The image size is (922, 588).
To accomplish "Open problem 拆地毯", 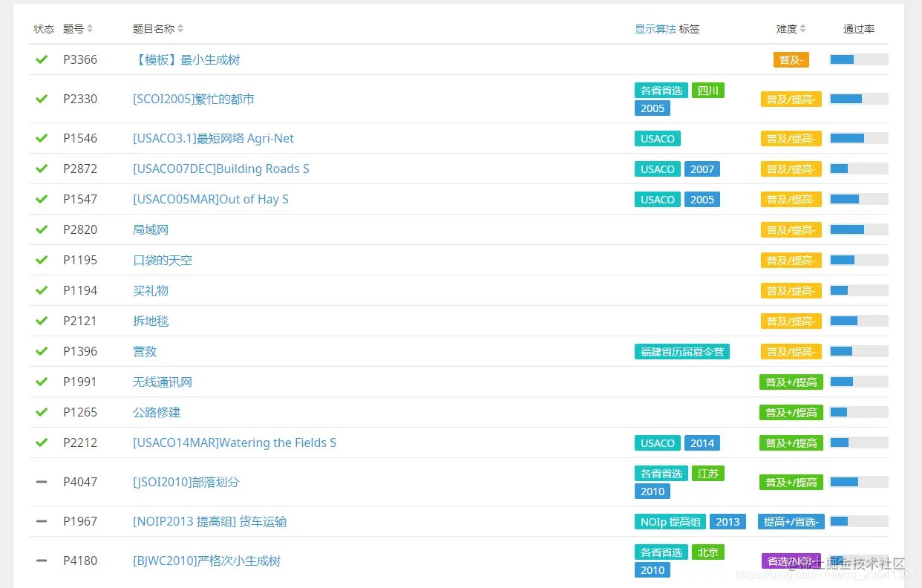I will point(151,321).
